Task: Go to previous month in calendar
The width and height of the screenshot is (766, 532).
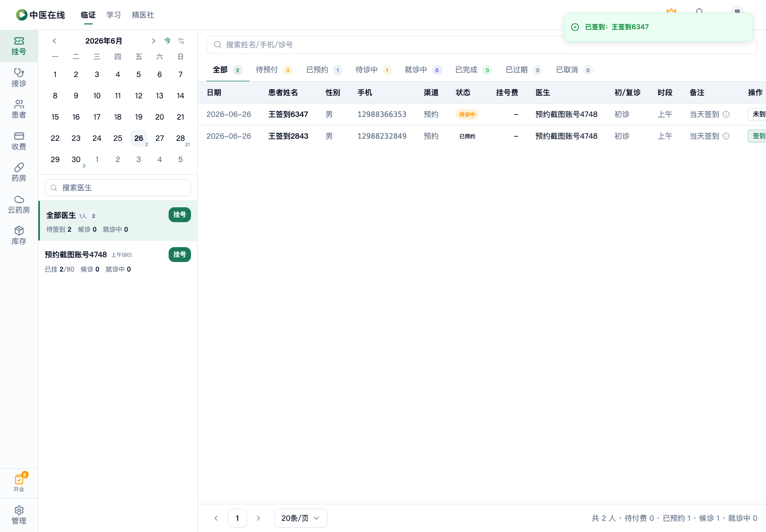Action: point(54,41)
